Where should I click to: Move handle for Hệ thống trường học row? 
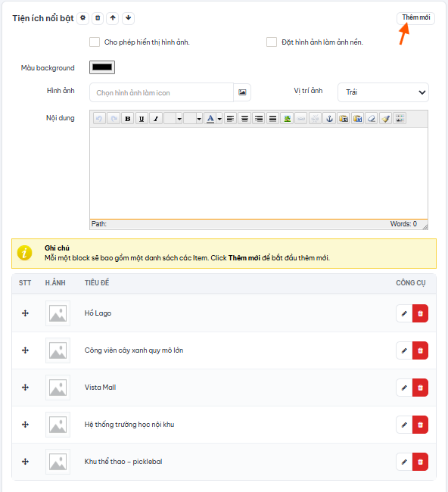[x=26, y=424]
